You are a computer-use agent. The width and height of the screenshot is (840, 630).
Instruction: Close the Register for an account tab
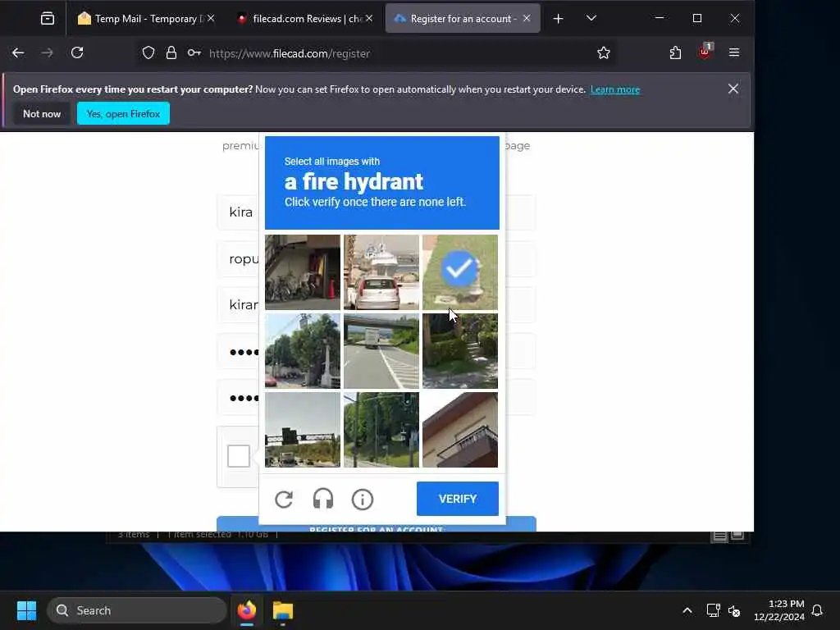527,18
